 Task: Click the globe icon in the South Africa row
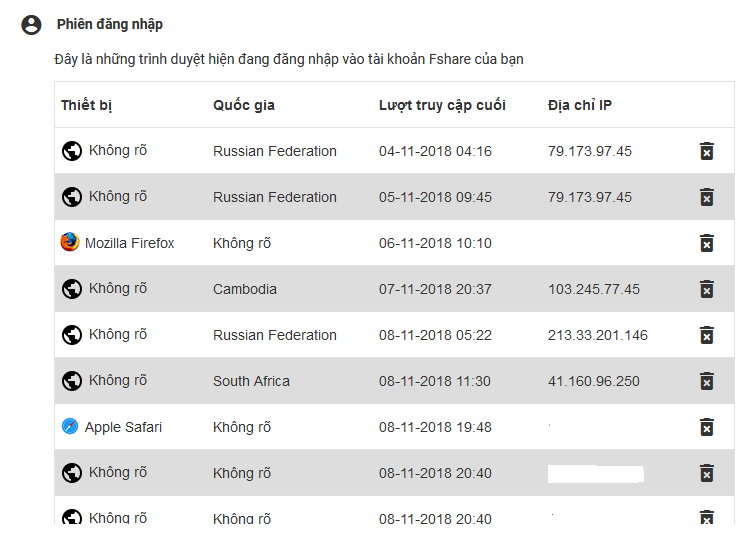pos(72,381)
